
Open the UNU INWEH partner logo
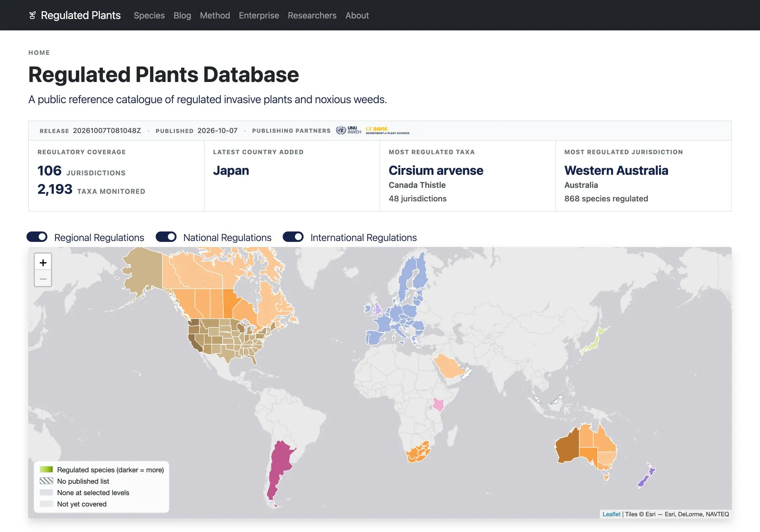[x=349, y=130]
